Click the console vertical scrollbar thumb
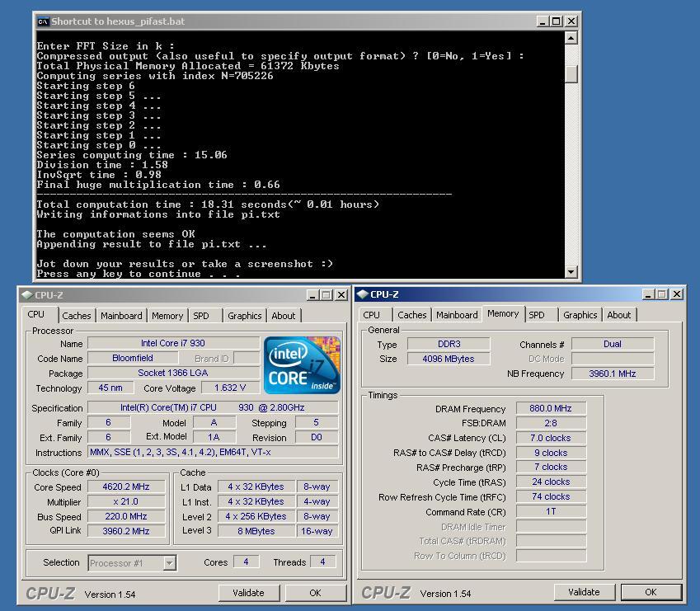The height and width of the screenshot is (611, 700). click(x=571, y=74)
